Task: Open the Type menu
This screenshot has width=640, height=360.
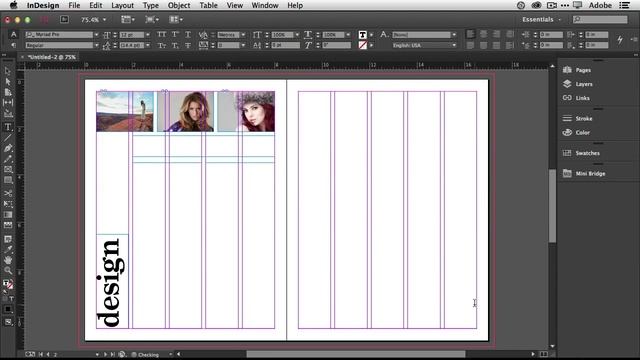Action: (x=151, y=5)
